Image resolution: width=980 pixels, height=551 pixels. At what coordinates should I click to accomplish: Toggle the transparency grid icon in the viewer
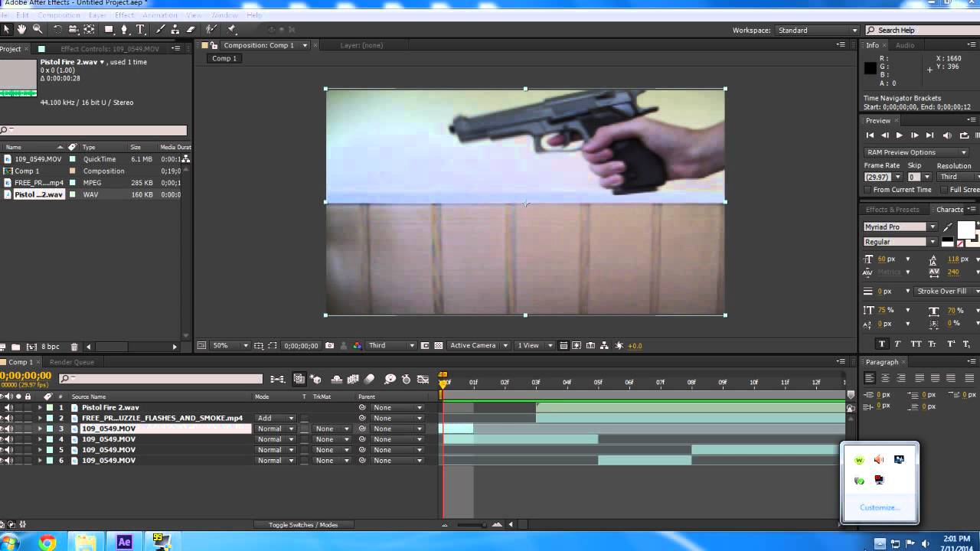pos(439,345)
